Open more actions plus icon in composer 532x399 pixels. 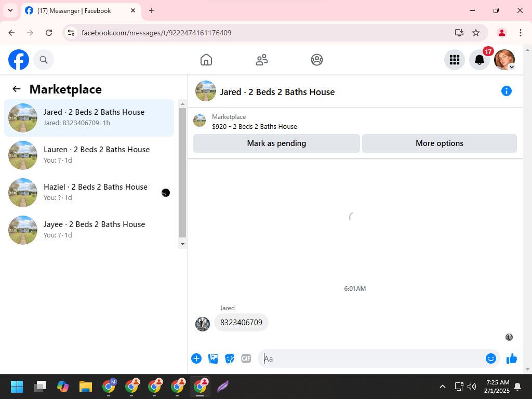coord(196,358)
